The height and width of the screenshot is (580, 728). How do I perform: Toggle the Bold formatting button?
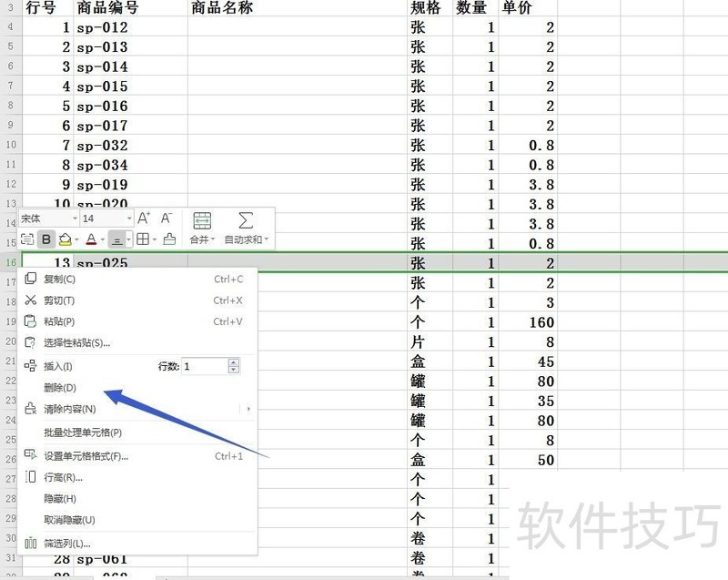point(46,239)
